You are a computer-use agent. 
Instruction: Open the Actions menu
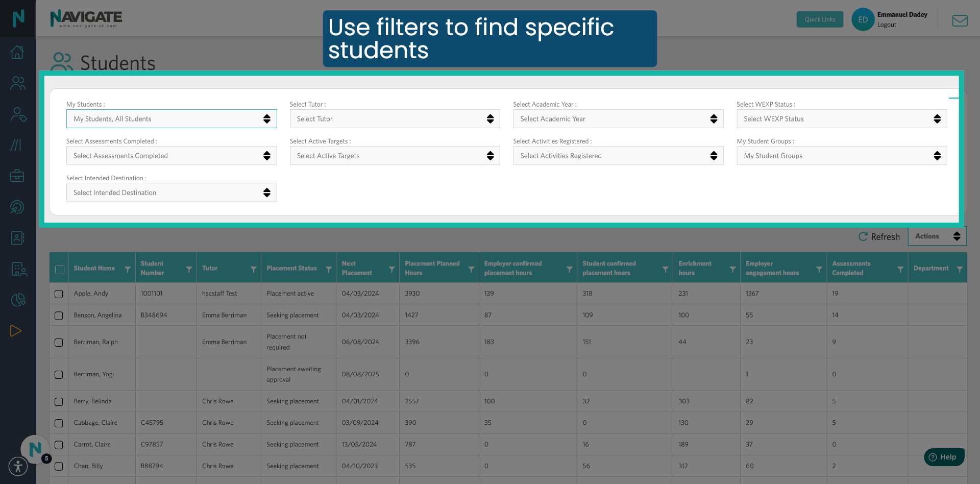coord(937,236)
